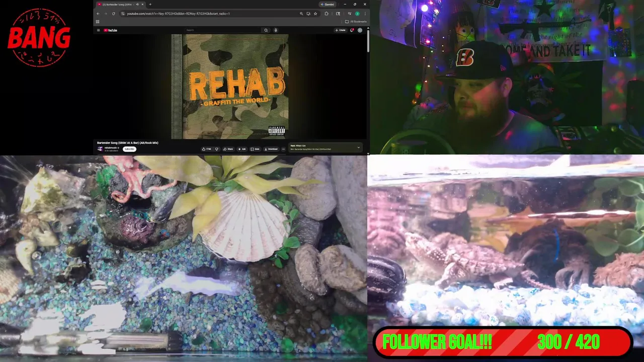Open site information icon in address bar

[123, 14]
